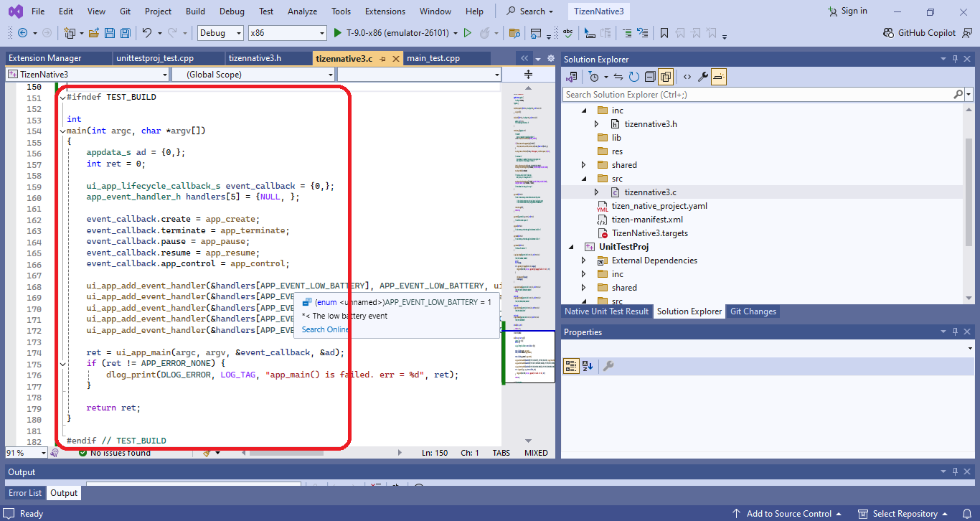Start debugging with the green Run button
The width and height of the screenshot is (980, 521).
[x=338, y=32]
